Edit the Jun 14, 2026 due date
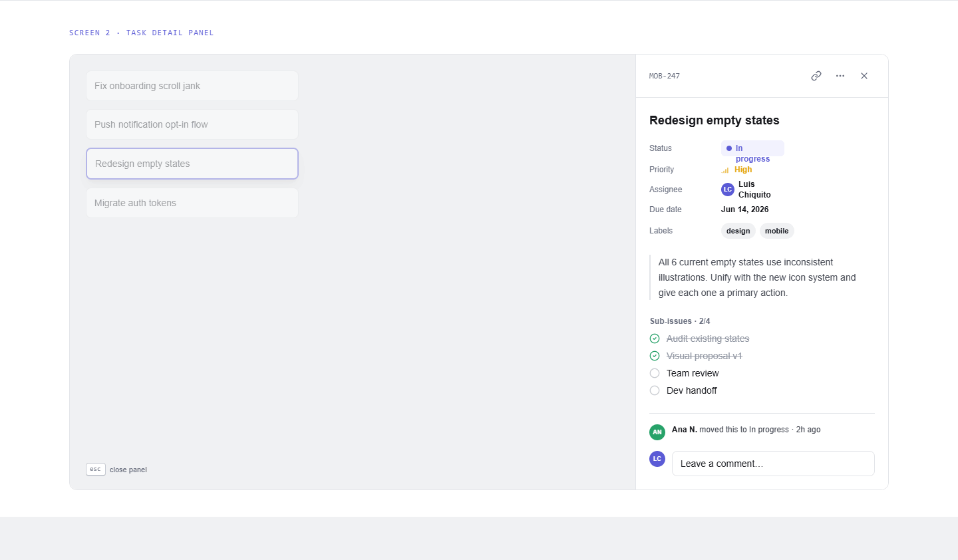The height and width of the screenshot is (560, 958). tap(745, 210)
